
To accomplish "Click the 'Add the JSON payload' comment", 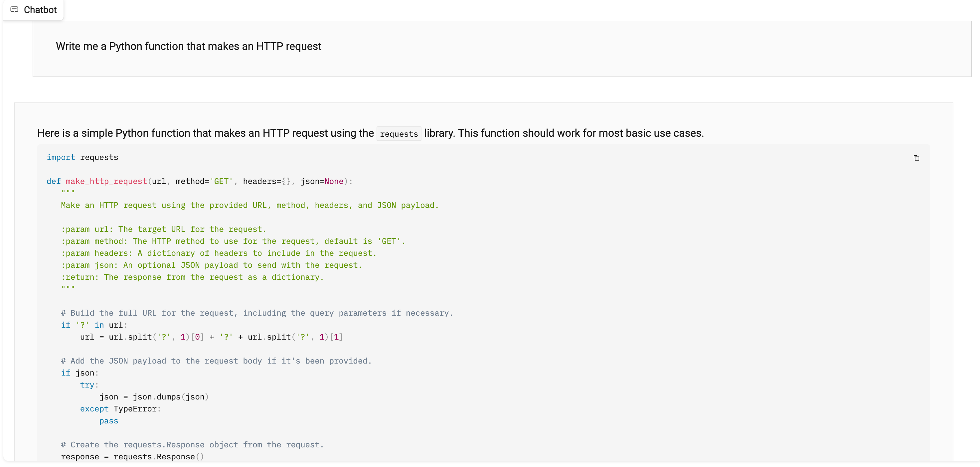I will (x=216, y=361).
